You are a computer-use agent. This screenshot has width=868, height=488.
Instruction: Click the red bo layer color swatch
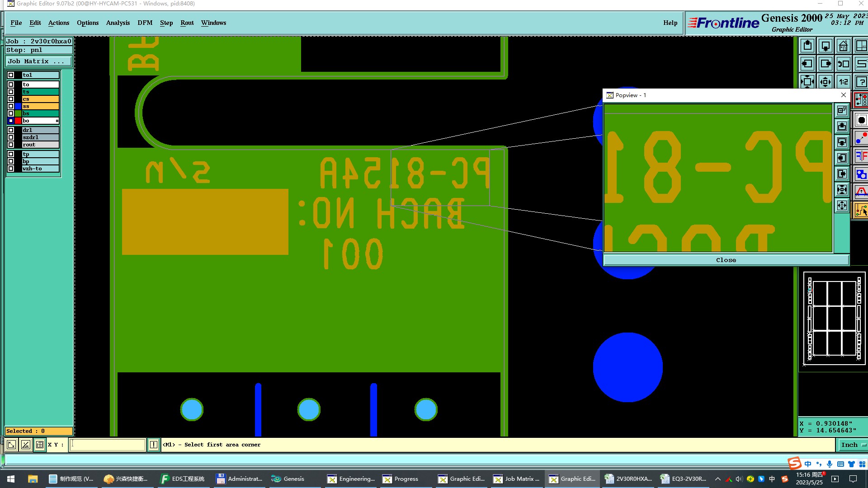coord(18,121)
